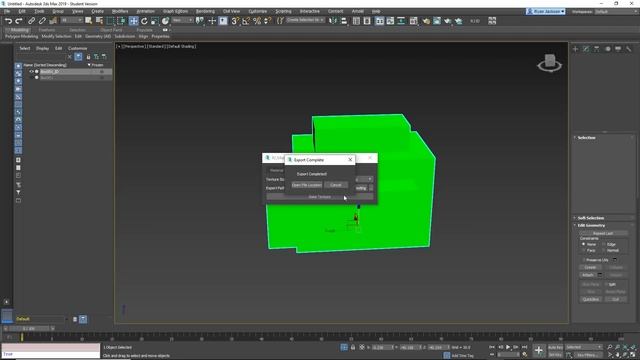Choose the Rectangular Selection Region tool
This screenshot has width=640, height=360.
tap(110, 20)
